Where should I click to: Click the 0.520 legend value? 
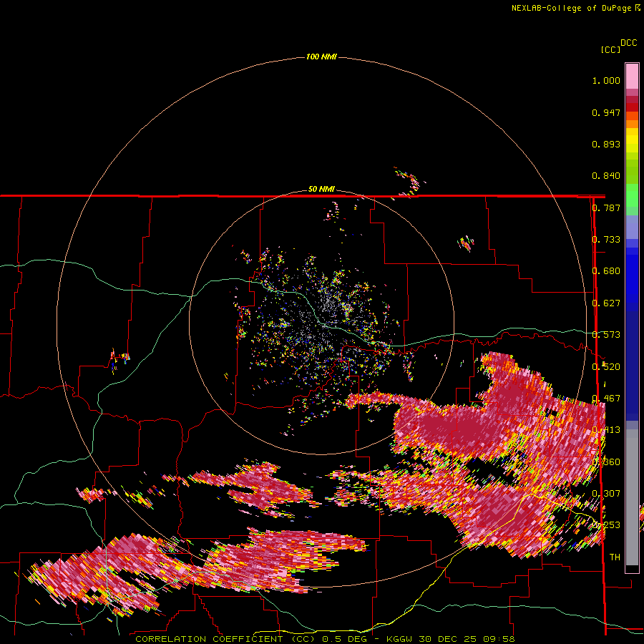click(x=606, y=366)
